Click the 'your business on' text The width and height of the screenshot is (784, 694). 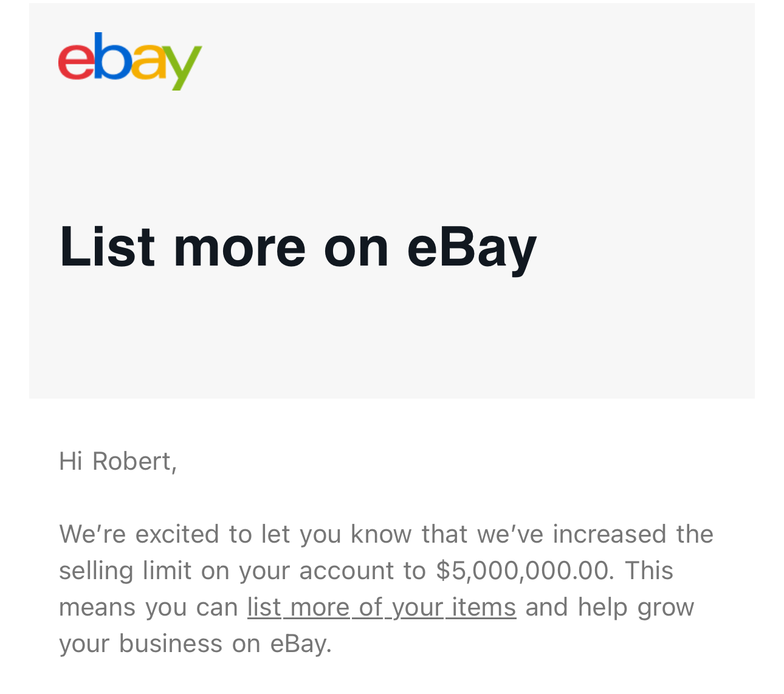click(x=160, y=644)
